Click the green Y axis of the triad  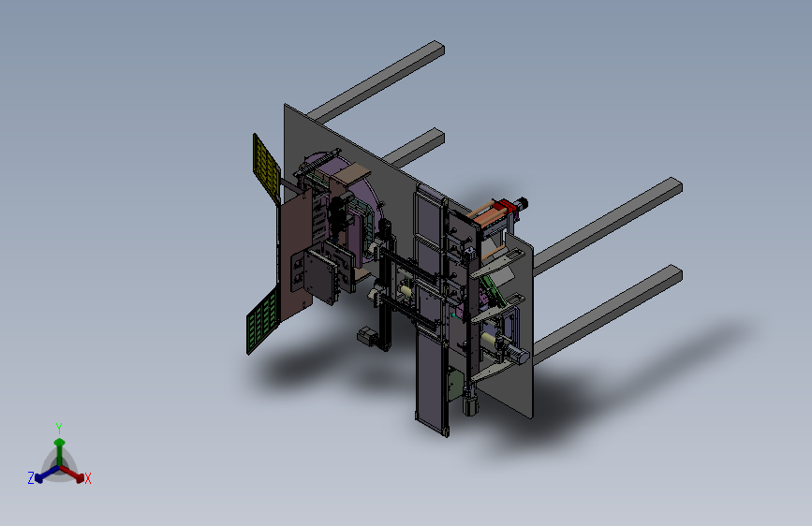[x=60, y=451]
